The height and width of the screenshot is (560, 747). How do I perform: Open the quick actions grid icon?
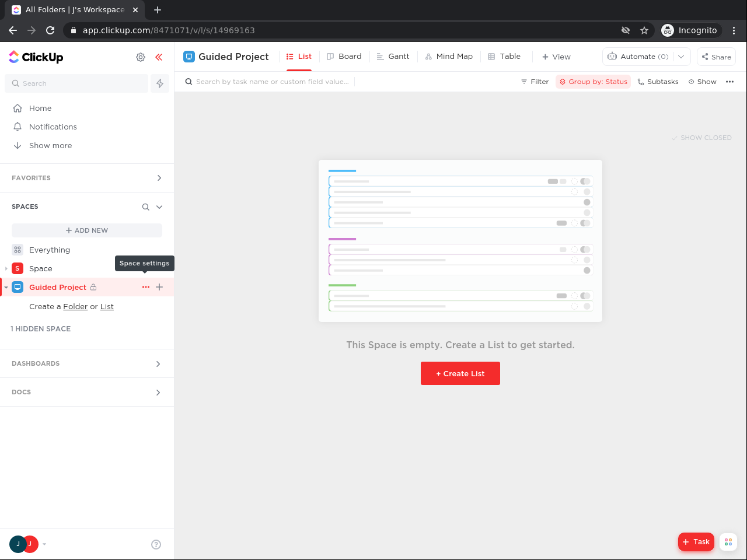click(x=728, y=542)
